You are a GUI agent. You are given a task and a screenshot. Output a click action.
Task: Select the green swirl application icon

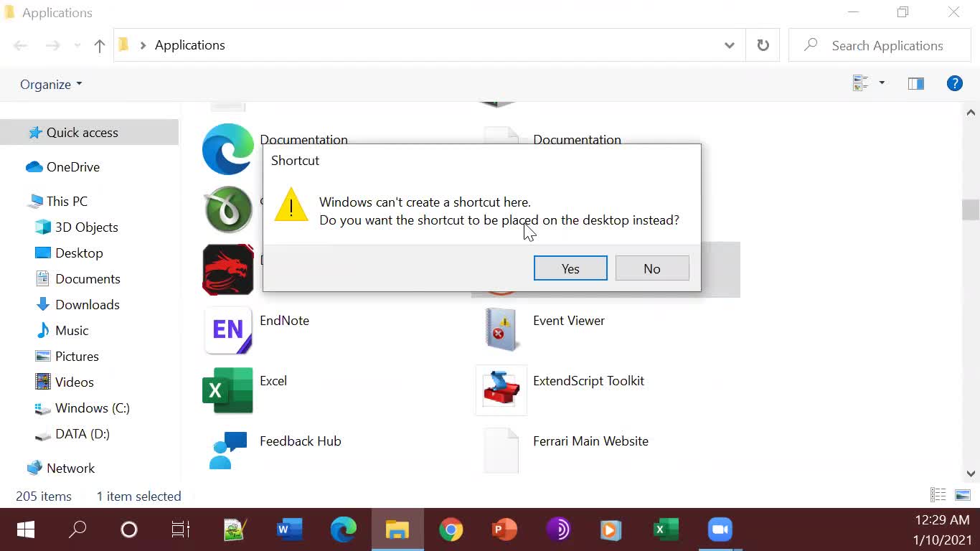coord(228,209)
